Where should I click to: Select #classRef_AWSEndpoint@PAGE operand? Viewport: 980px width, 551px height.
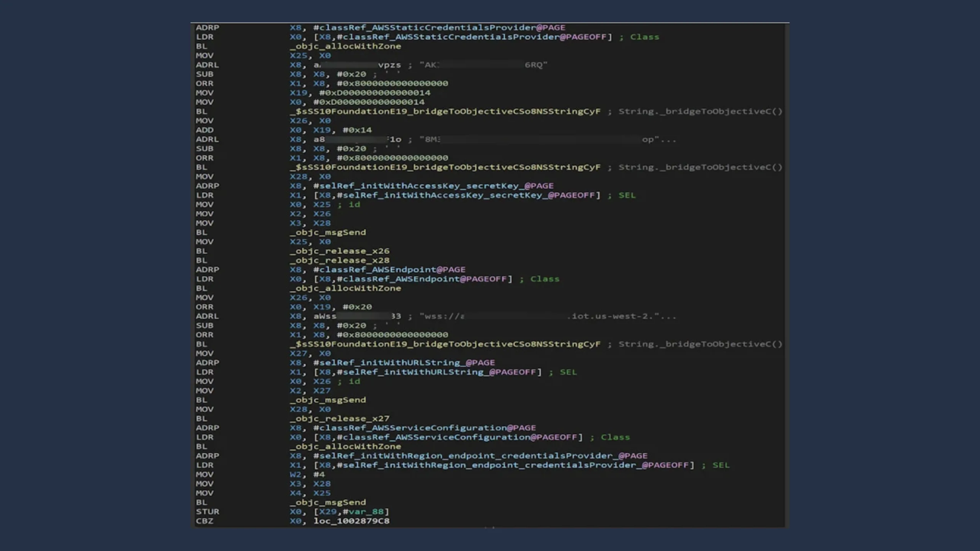[x=389, y=270]
